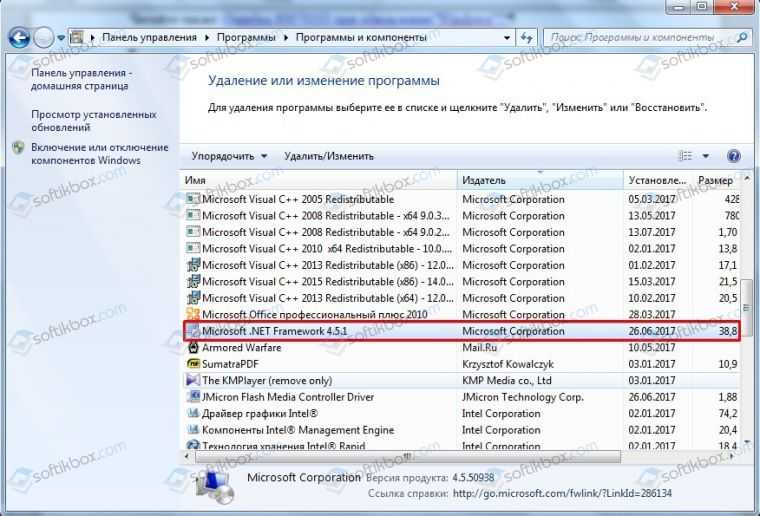The image size is (760, 516).
Task: Click The KMPlayer icon
Action: click(x=193, y=380)
